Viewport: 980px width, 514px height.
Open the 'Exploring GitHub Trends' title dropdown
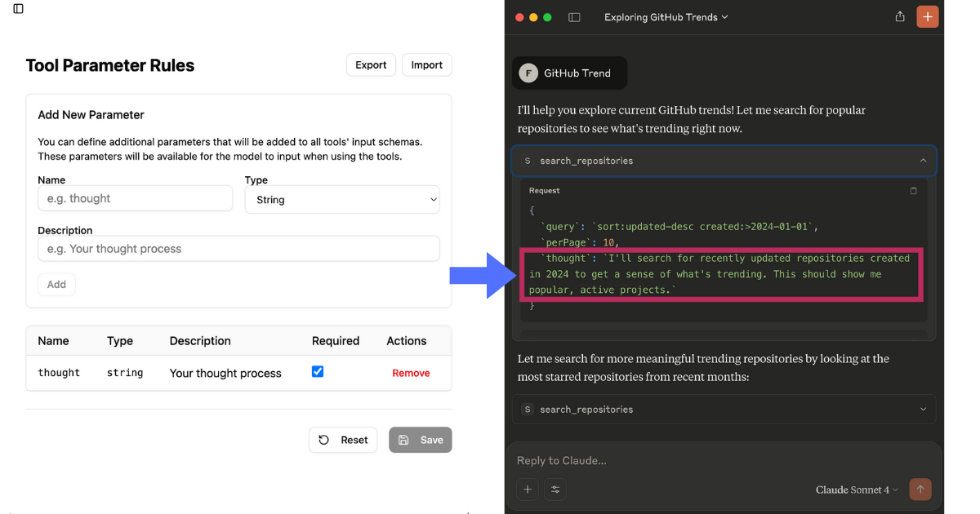coord(666,17)
